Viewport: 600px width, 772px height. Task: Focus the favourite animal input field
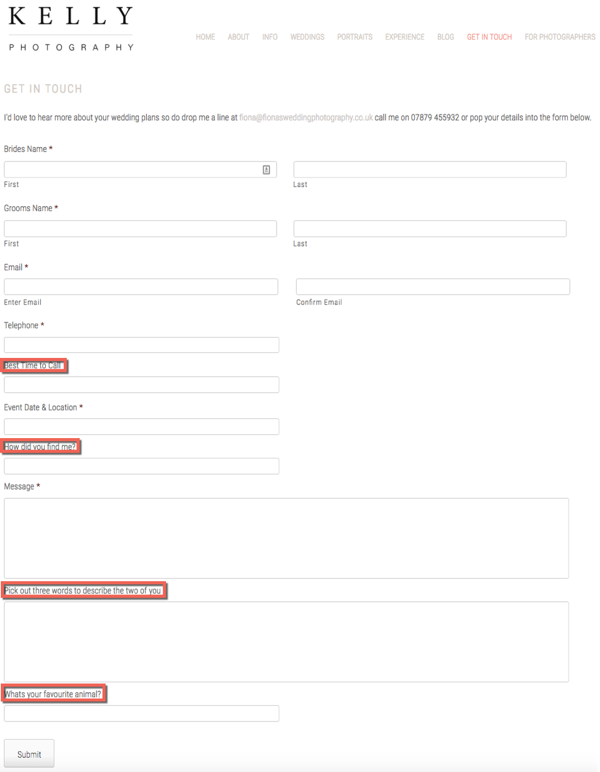(x=141, y=713)
